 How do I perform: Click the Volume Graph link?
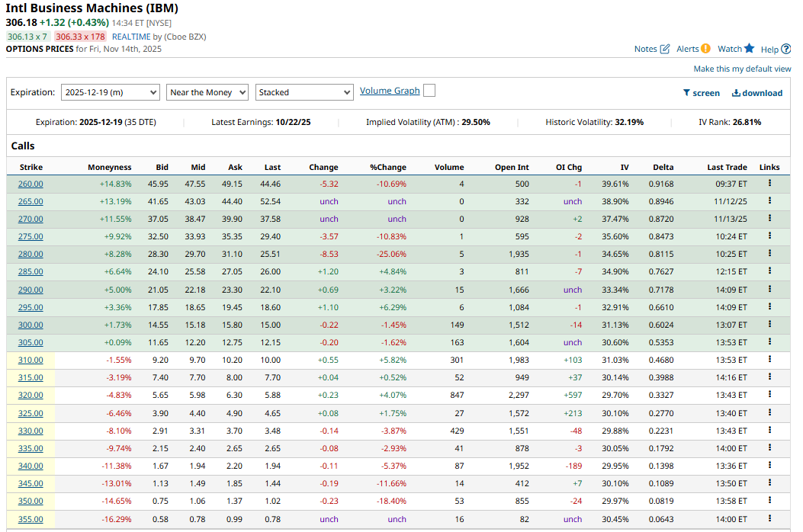(390, 91)
